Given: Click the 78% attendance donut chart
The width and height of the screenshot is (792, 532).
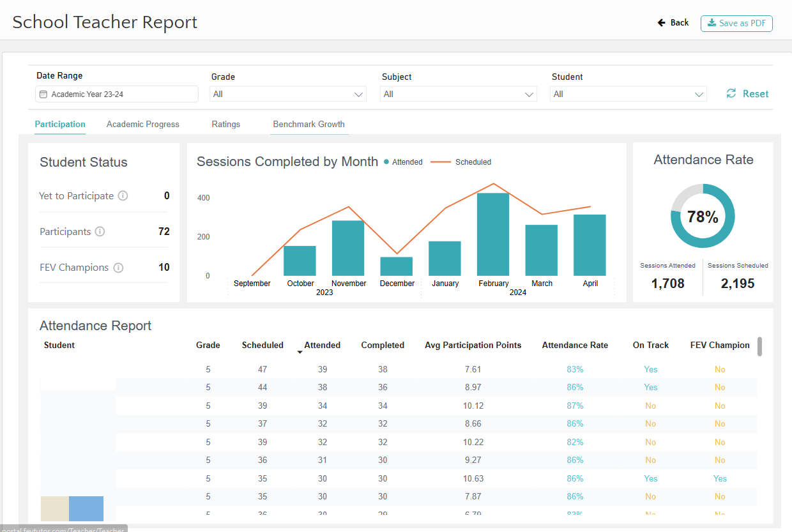Looking at the screenshot, I should [x=703, y=217].
